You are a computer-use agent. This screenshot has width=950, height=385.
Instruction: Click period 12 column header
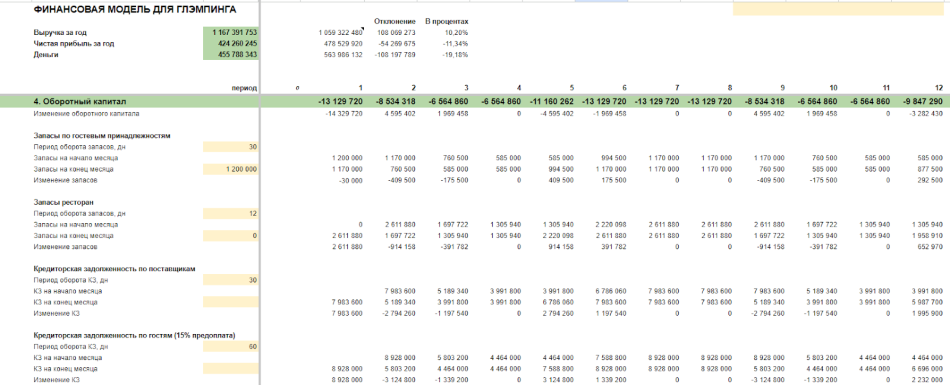[938, 88]
